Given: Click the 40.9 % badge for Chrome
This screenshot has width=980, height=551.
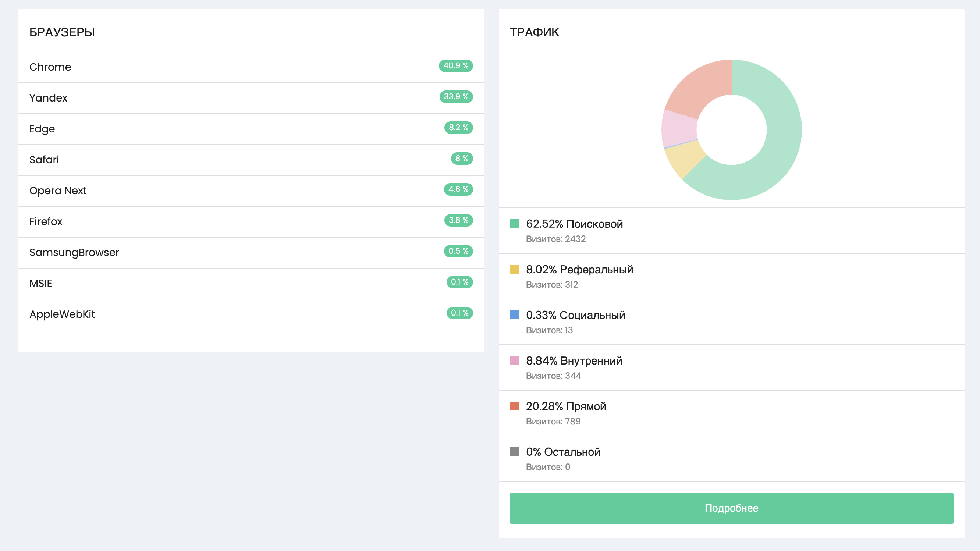Looking at the screenshot, I should coord(456,66).
